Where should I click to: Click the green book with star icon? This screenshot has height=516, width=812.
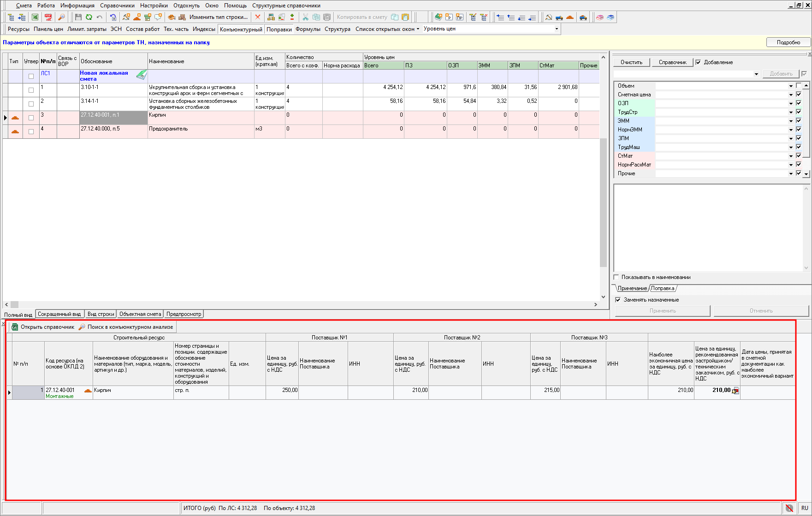pyautogui.click(x=439, y=17)
